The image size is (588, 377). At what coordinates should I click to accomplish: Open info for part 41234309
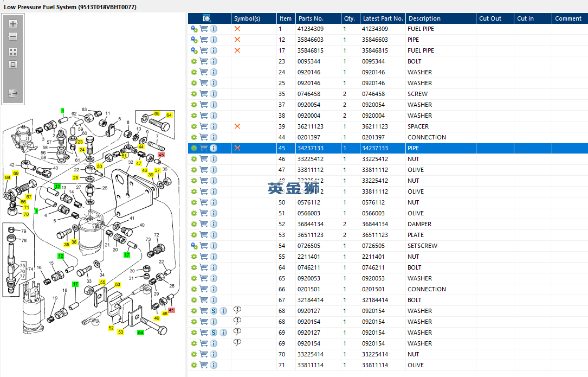tap(214, 29)
